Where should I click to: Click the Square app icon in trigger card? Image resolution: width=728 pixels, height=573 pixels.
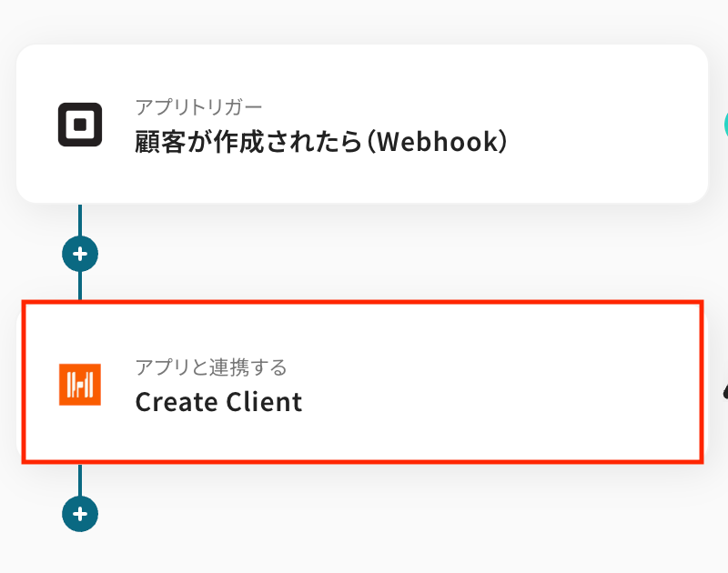pos(80,125)
